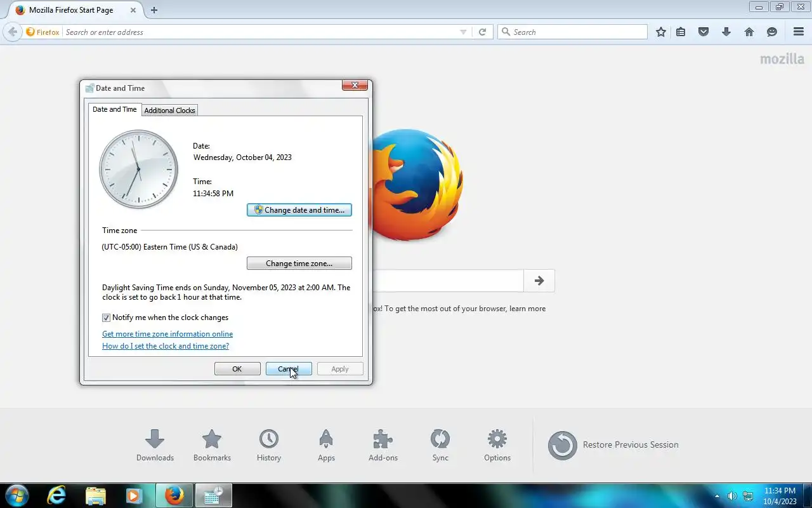
Task: Open Windows Explorer folder taskbar icon
Action: click(x=96, y=495)
